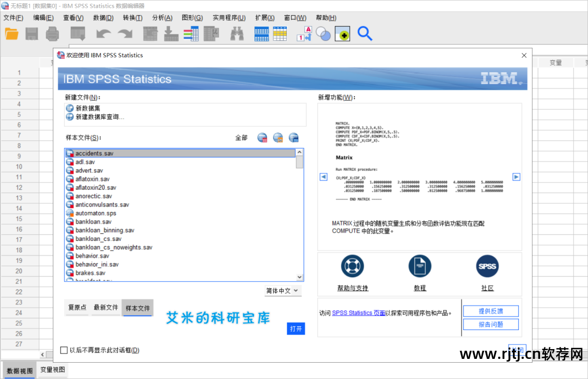Select the 数据视图 tab

click(x=20, y=371)
